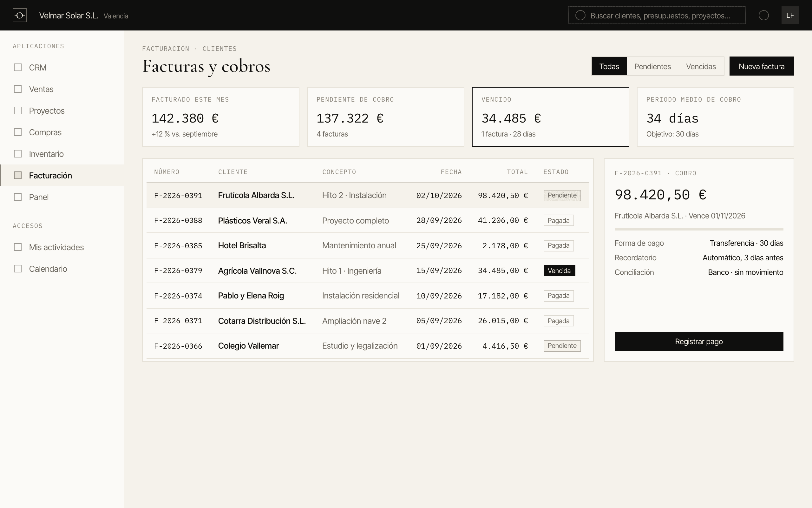The image size is (812, 508).
Task: Sort by the ESTADO column header
Action: point(556,172)
